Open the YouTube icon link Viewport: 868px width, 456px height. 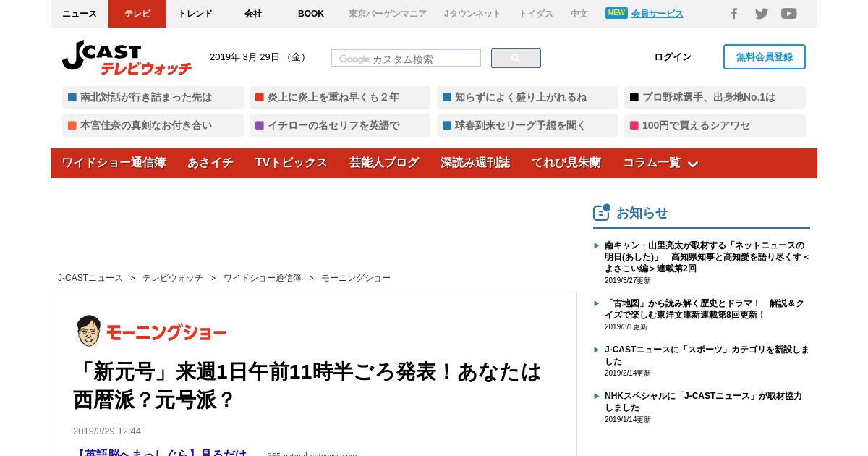(x=789, y=14)
